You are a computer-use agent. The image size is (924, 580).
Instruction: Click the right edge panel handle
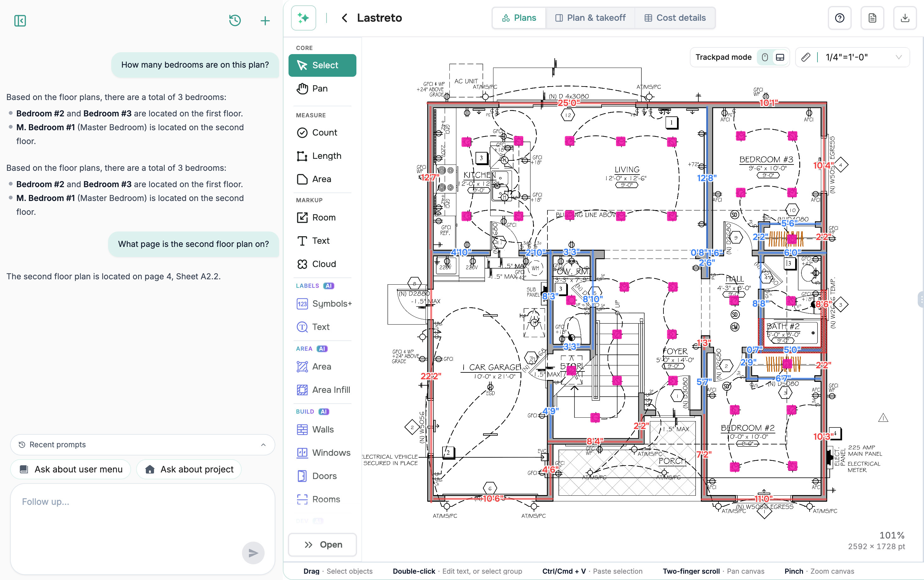tap(921, 299)
